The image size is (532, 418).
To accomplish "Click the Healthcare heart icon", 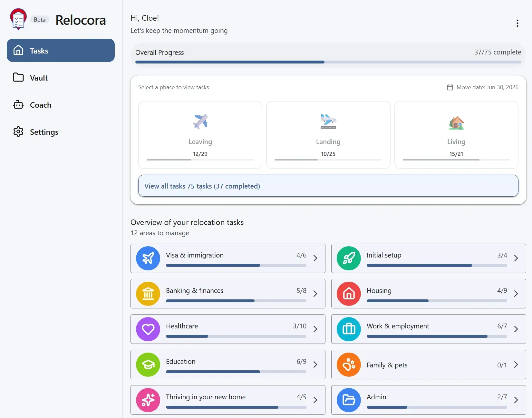I will tap(148, 329).
